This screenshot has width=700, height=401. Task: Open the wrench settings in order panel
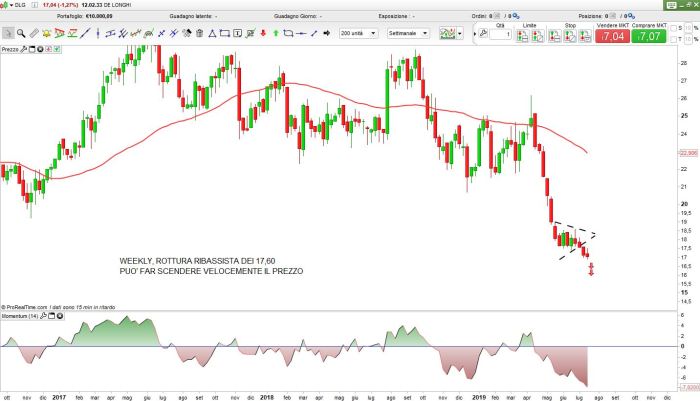[x=483, y=33]
